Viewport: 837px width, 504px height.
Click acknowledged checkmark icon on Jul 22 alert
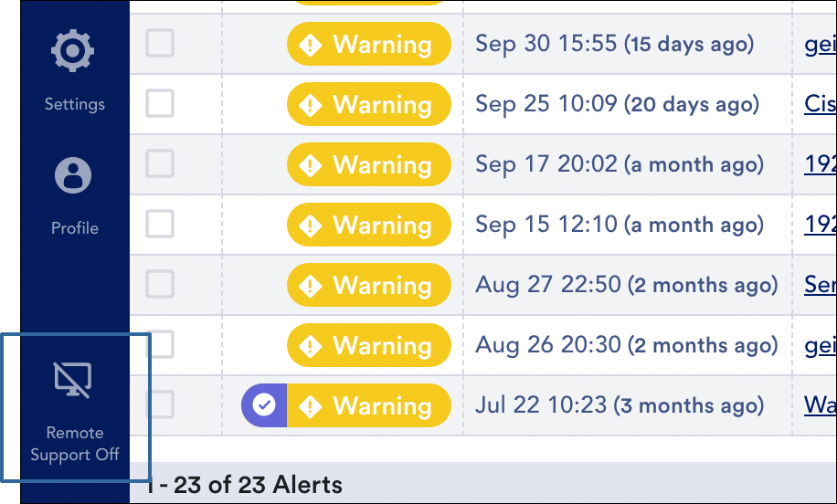point(264,404)
